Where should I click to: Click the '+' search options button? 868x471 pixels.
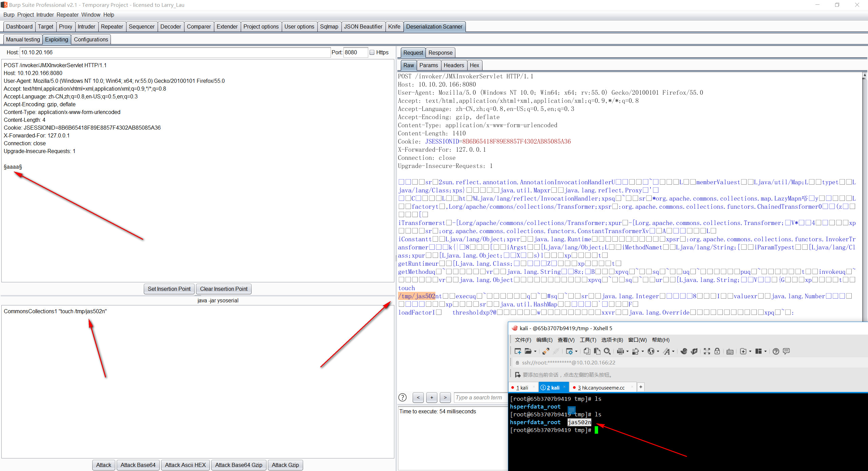pos(432,397)
